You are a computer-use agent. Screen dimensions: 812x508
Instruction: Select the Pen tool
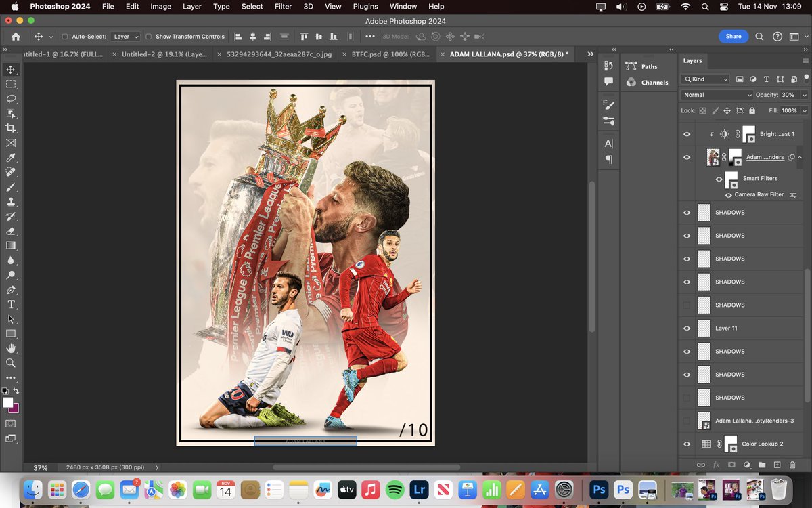tap(11, 289)
